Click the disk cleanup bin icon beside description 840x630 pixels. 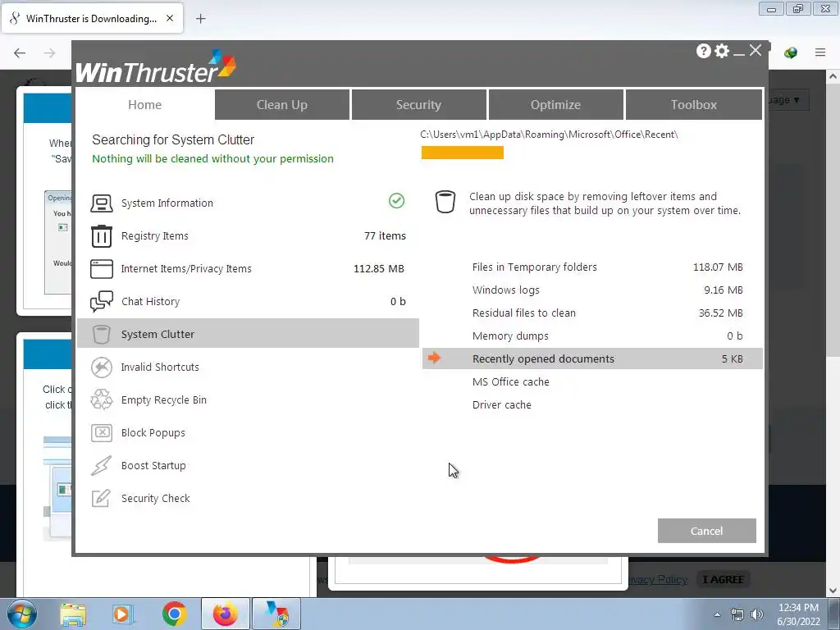click(445, 202)
